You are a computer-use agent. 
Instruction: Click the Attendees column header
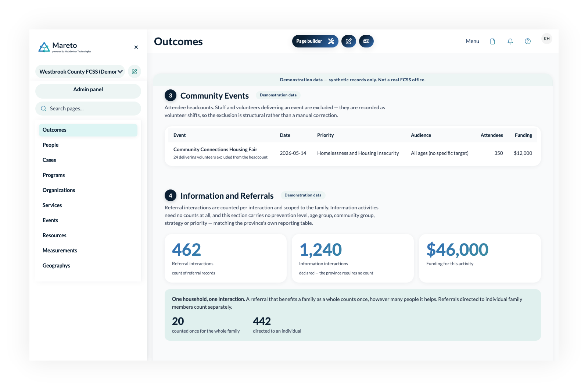tap(492, 135)
